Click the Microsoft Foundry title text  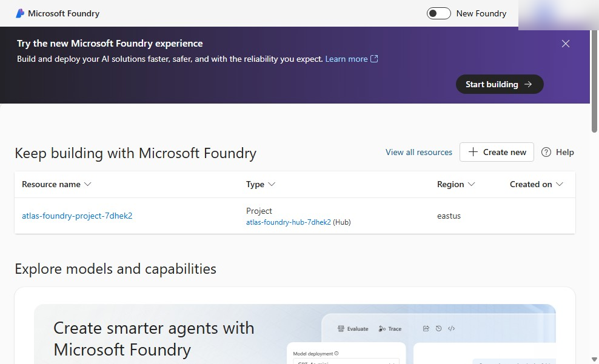coord(64,13)
